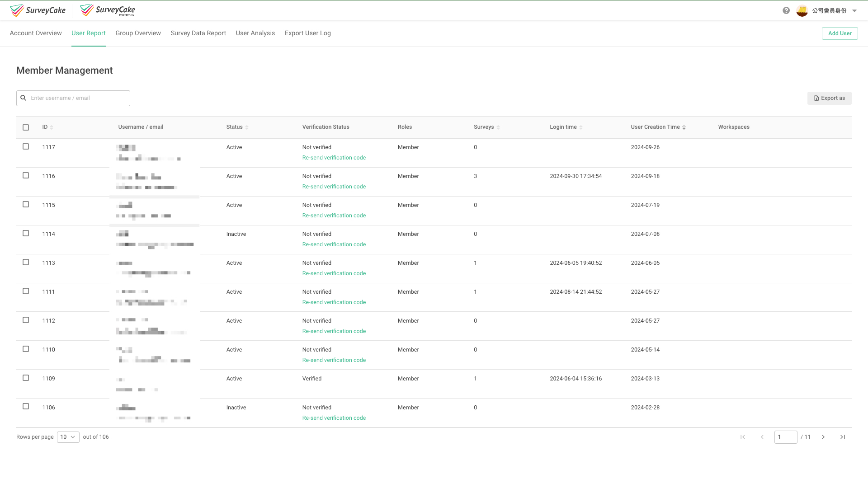
Task: Go to the next page arrow
Action: click(x=823, y=437)
